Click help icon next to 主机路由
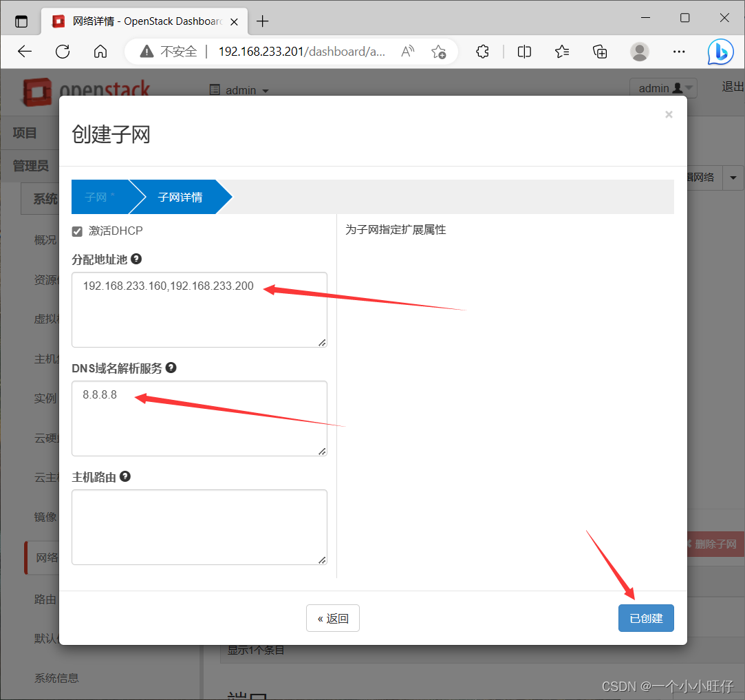The image size is (745, 700). tap(125, 476)
